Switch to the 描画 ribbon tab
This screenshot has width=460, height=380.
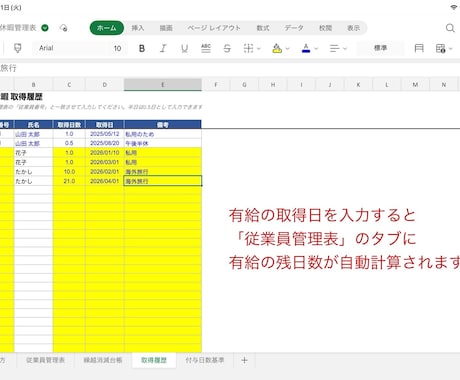(166, 28)
